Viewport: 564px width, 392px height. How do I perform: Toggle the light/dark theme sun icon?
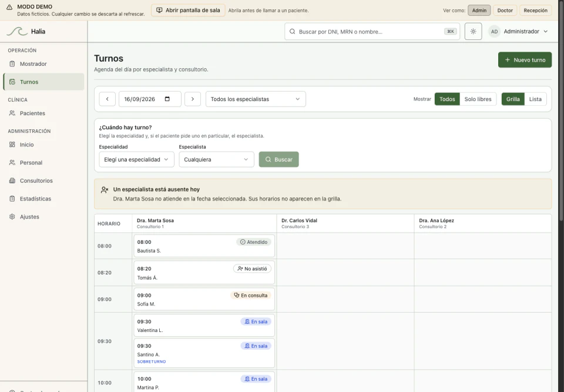point(473,31)
